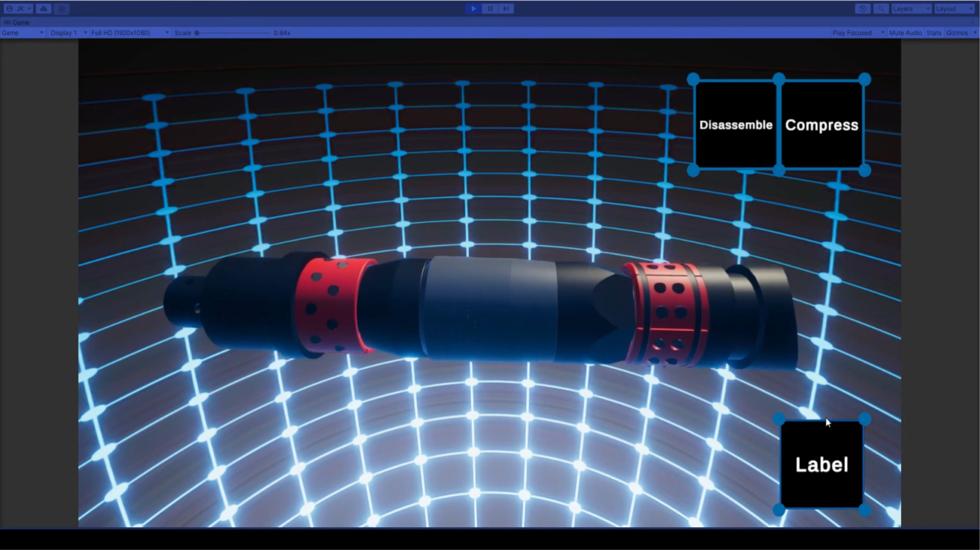Click the Step frame button
The width and height of the screenshot is (980, 550).
[506, 8]
